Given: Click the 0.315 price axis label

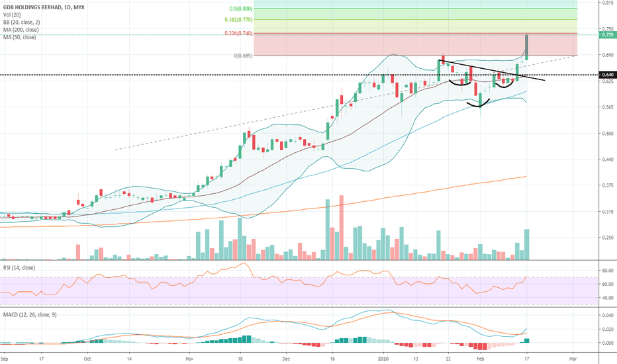Looking at the screenshot, I should click(x=608, y=212).
